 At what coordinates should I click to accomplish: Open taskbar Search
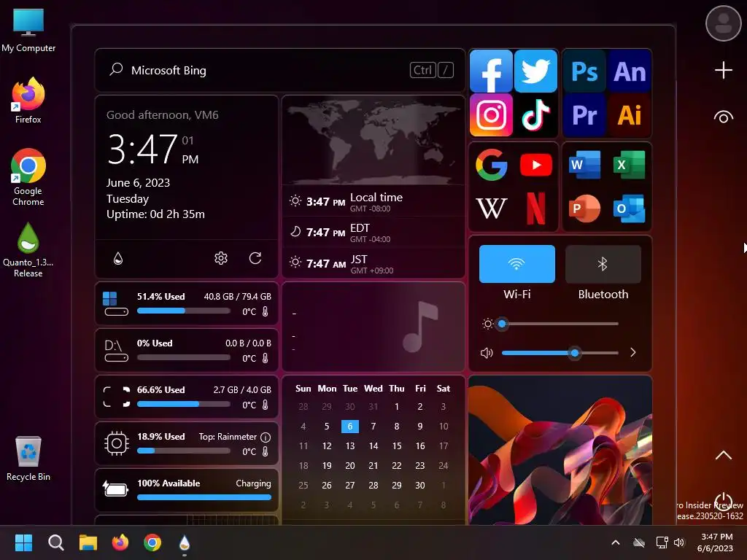55,542
